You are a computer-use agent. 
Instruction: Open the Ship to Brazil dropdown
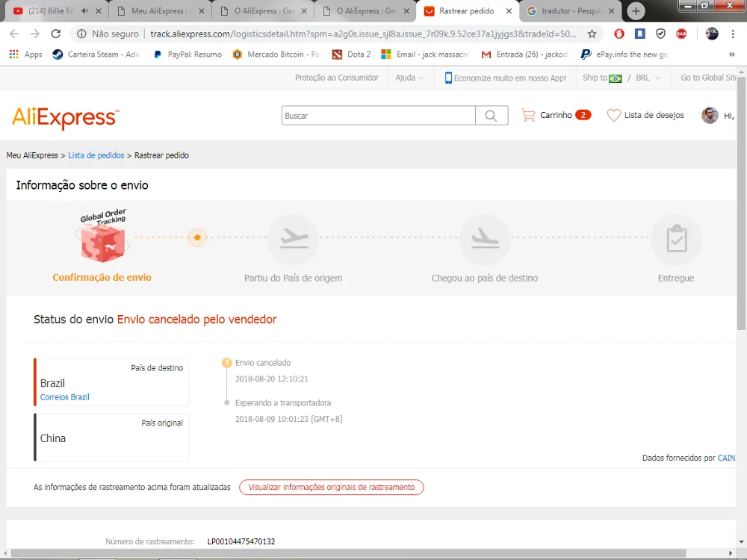(602, 78)
